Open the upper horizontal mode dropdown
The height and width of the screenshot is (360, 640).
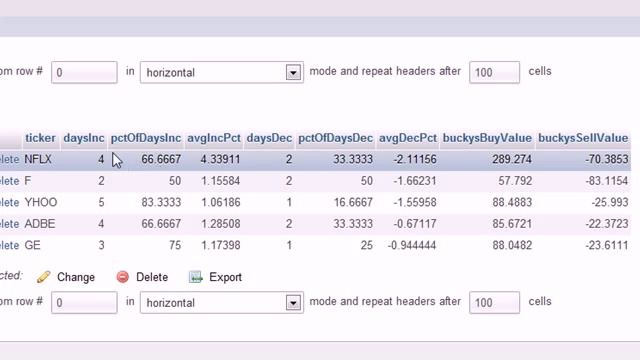coord(222,72)
